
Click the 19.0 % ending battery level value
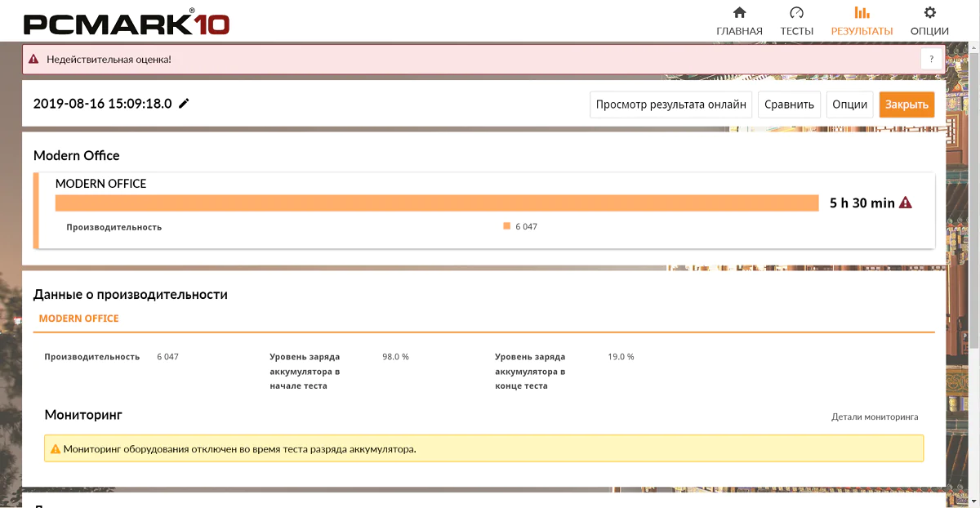coord(621,357)
